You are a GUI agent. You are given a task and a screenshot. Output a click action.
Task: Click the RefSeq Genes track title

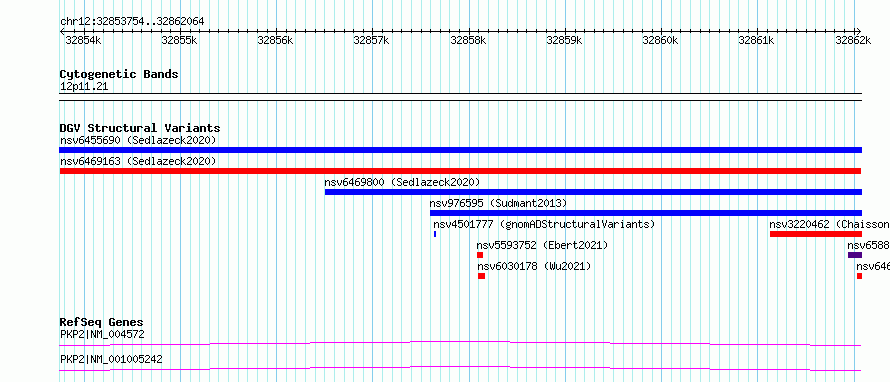(x=102, y=322)
